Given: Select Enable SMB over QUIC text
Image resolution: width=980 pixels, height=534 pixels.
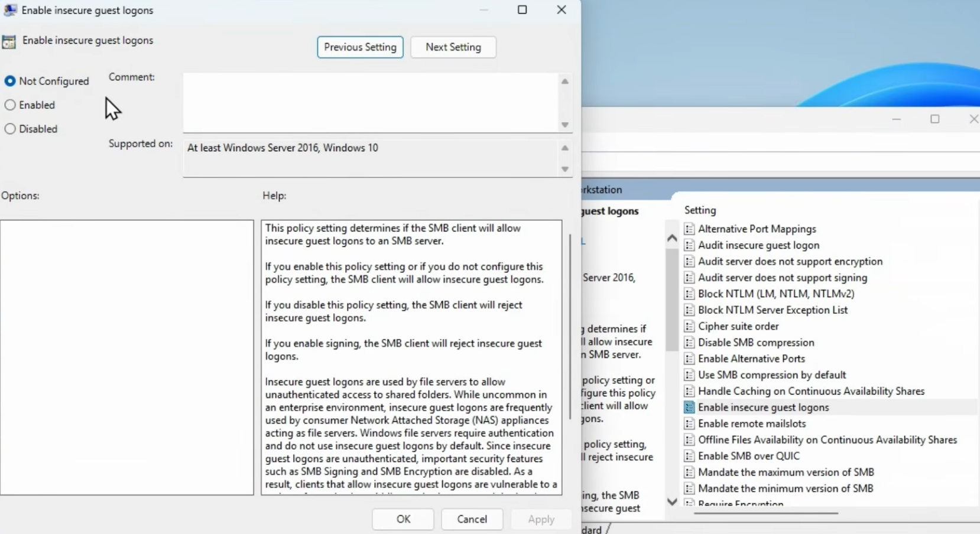Looking at the screenshot, I should 749,457.
